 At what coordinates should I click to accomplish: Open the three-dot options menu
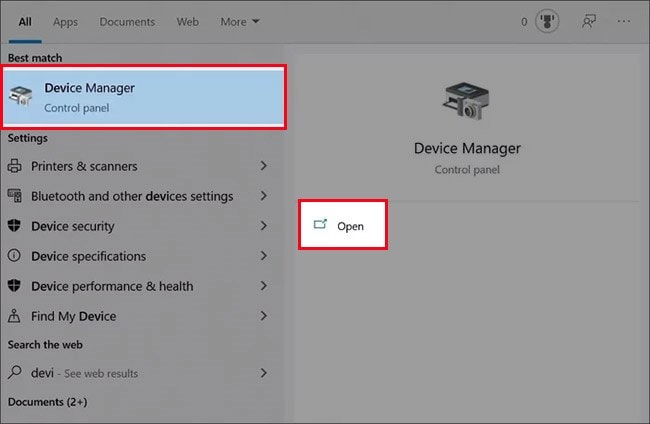point(626,21)
